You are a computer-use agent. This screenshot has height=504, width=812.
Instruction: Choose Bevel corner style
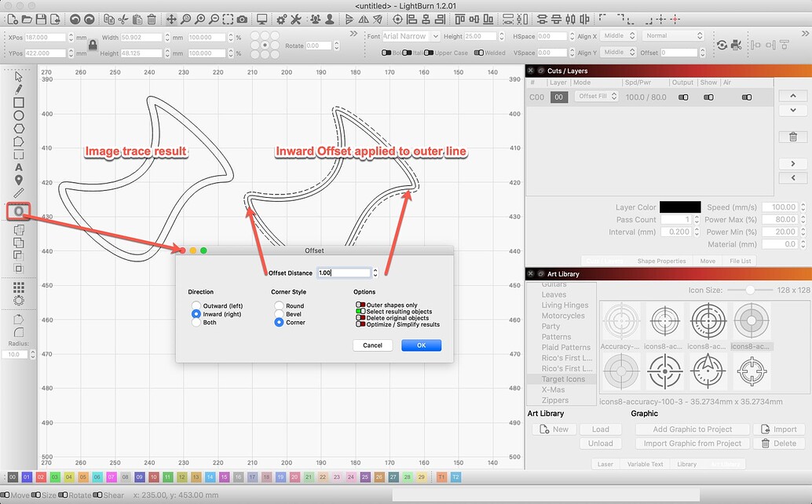(279, 314)
